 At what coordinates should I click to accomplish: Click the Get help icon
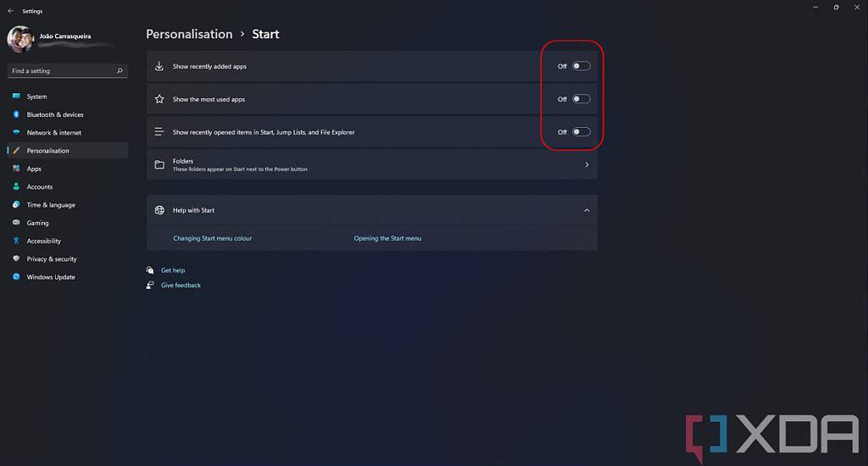click(150, 270)
